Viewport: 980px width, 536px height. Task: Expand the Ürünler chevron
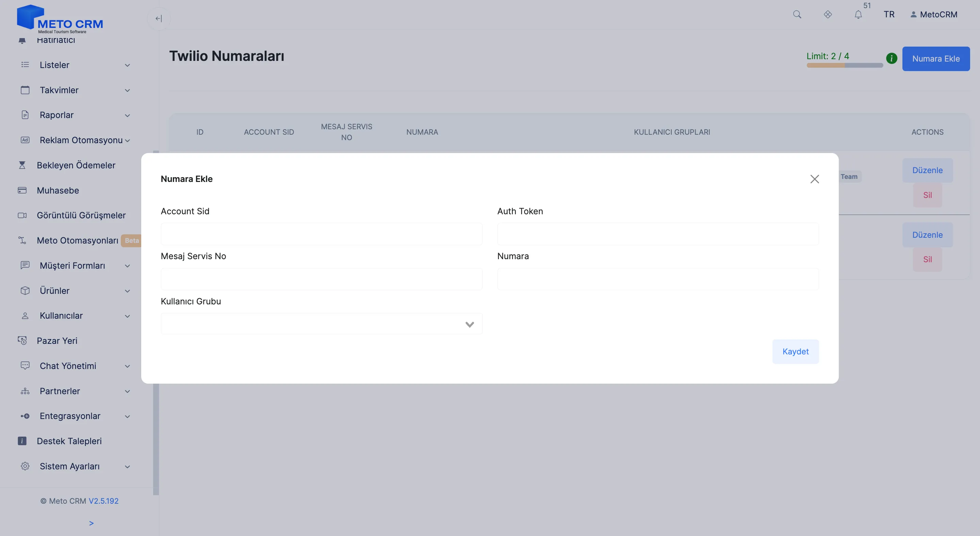[x=128, y=291]
